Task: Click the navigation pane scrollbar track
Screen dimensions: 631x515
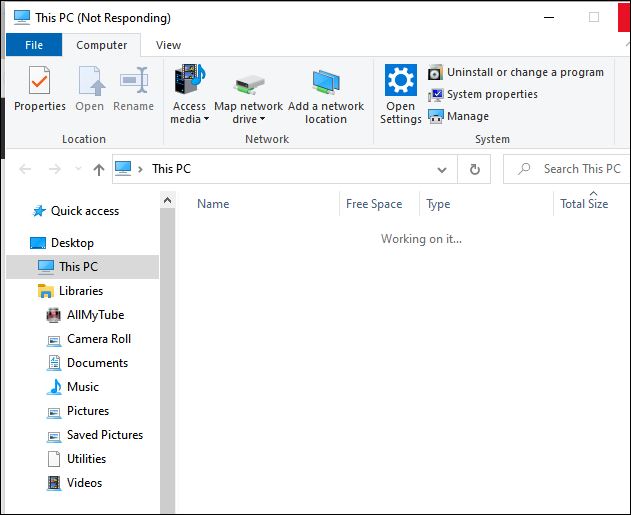Action: 167,362
